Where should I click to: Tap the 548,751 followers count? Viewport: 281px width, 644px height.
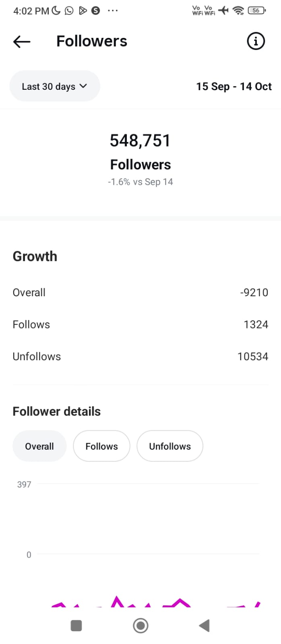(x=140, y=141)
